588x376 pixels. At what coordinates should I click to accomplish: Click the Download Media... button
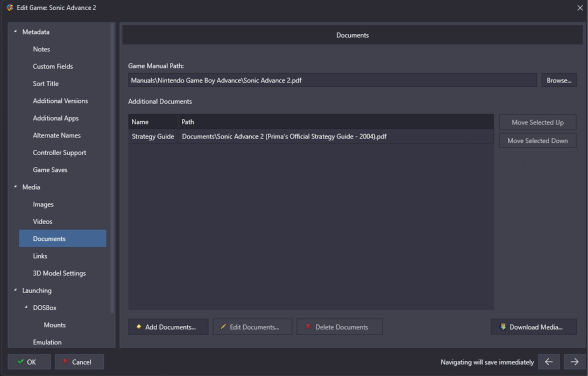(534, 327)
